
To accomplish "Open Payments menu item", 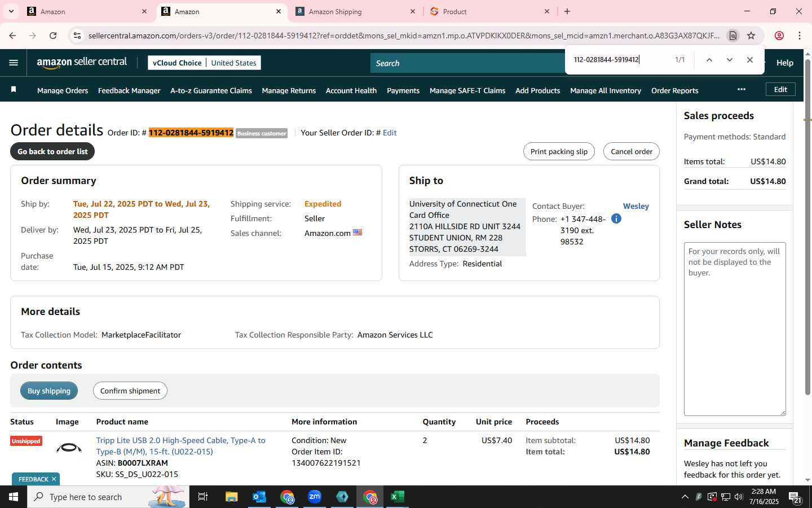I will [x=403, y=90].
